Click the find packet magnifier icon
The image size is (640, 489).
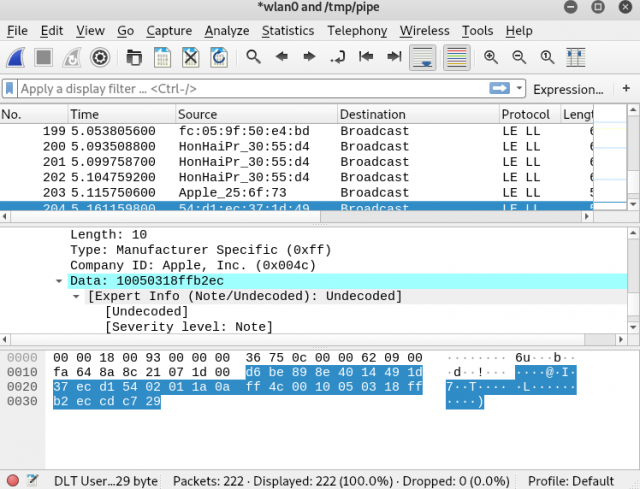click(x=254, y=57)
